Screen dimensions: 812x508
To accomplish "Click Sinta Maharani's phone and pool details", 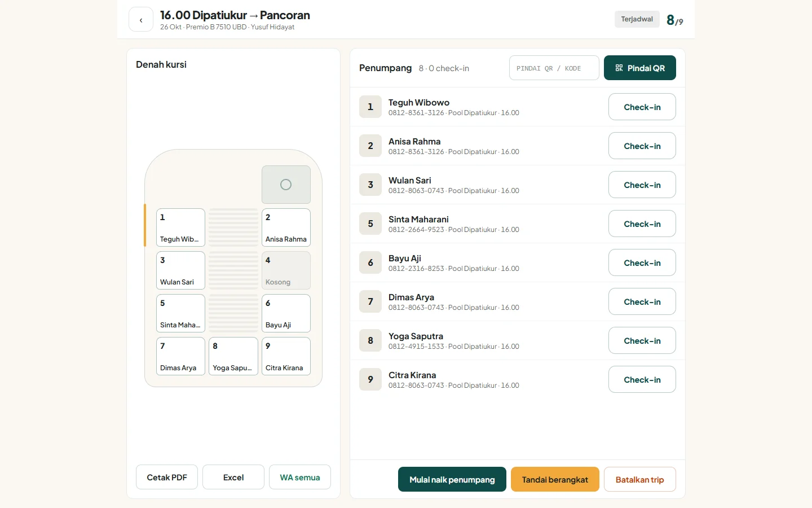I will point(454,230).
